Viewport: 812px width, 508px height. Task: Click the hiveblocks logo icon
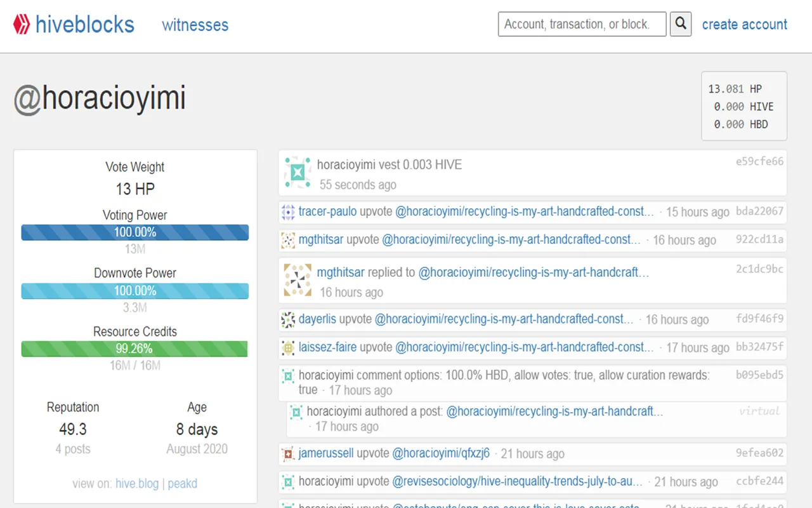click(22, 25)
